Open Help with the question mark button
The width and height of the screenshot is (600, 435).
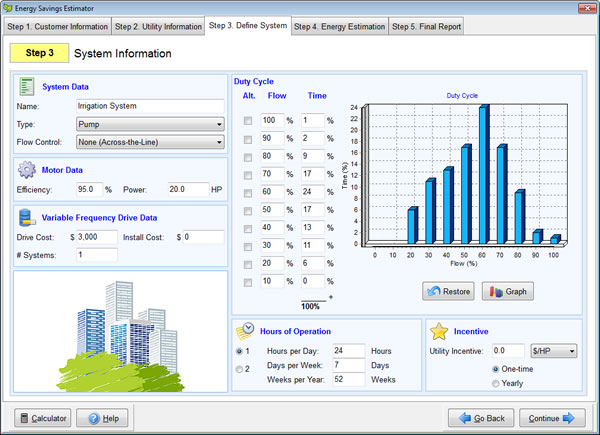click(x=102, y=417)
